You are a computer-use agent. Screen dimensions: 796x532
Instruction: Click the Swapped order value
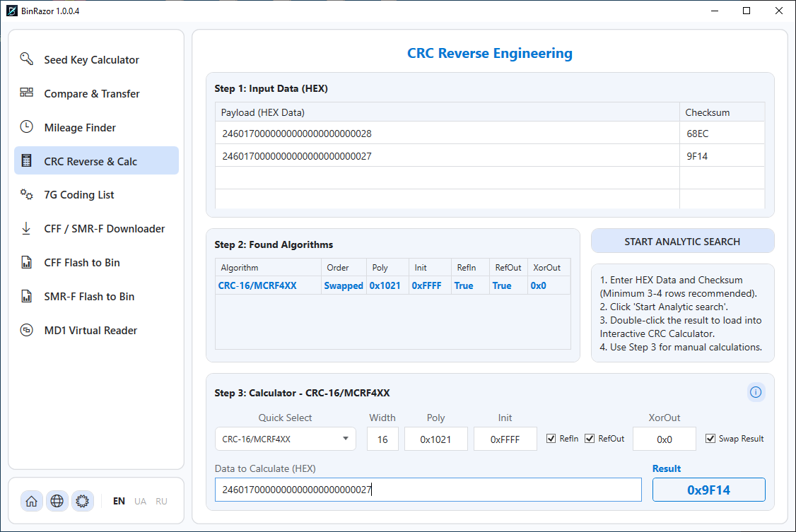click(x=344, y=285)
